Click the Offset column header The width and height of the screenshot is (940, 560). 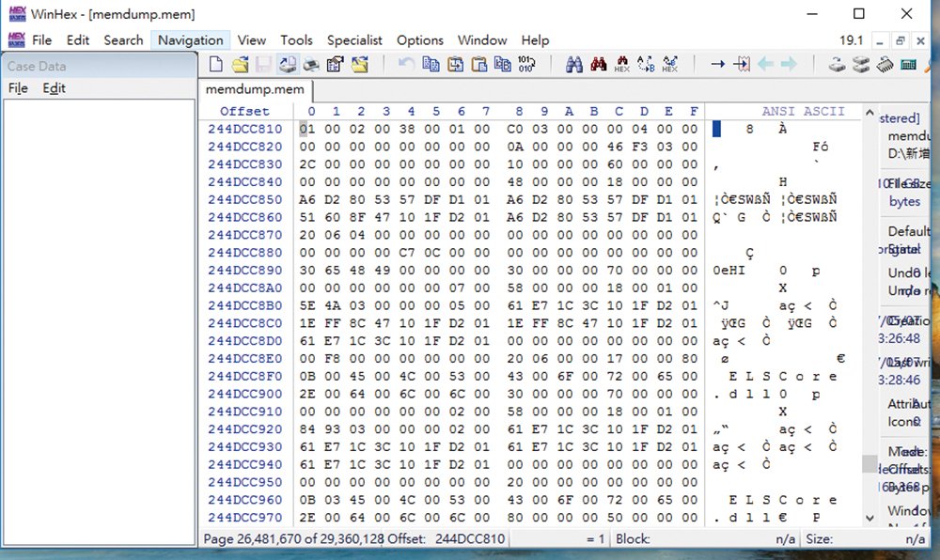pyautogui.click(x=244, y=112)
